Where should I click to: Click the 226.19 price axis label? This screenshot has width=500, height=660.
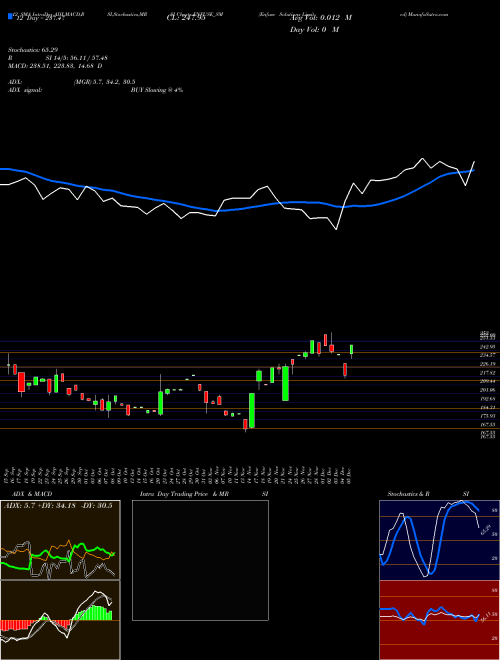(x=487, y=364)
